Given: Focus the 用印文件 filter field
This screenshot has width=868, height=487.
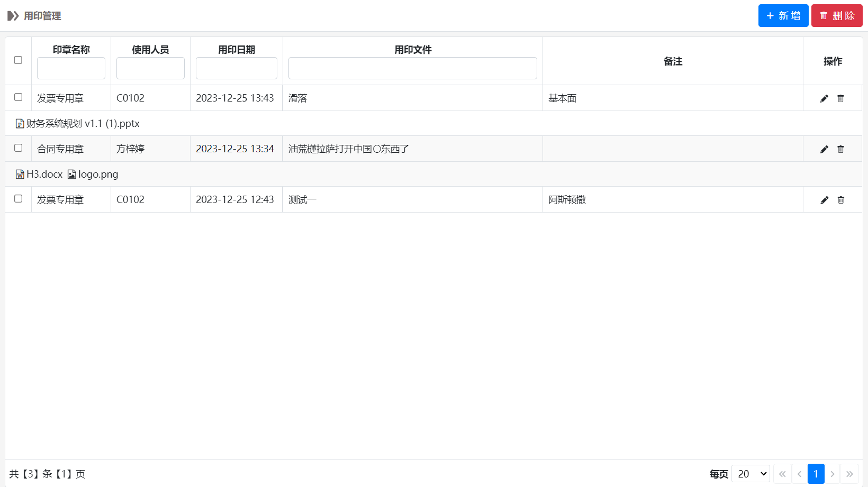Looking at the screenshot, I should pyautogui.click(x=413, y=68).
